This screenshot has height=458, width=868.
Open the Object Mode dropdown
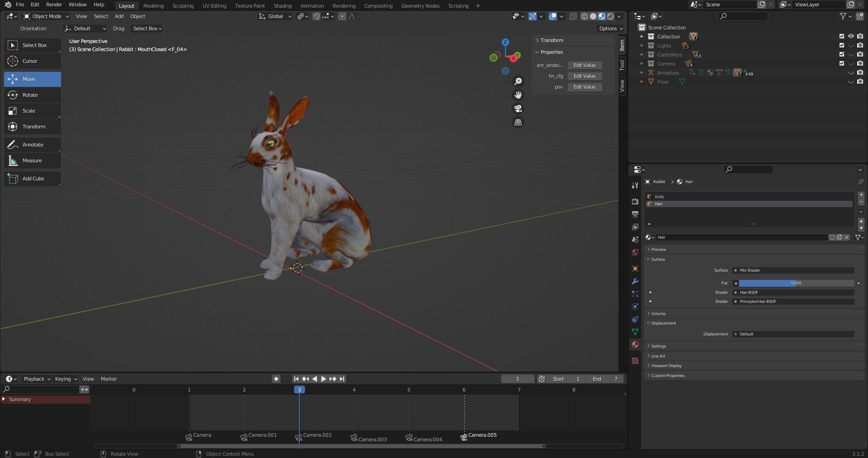(46, 16)
